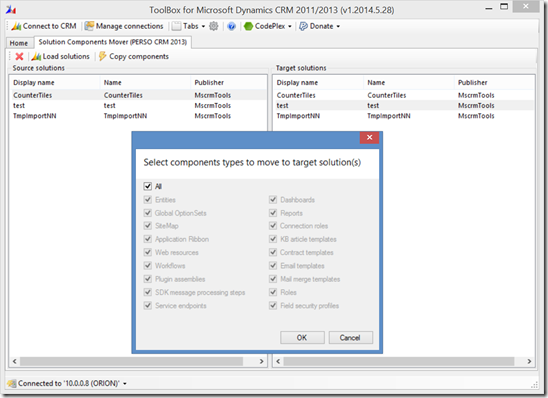Toggle the Application Ribbon checkbox
The width and height of the screenshot is (548, 398).
tap(147, 239)
